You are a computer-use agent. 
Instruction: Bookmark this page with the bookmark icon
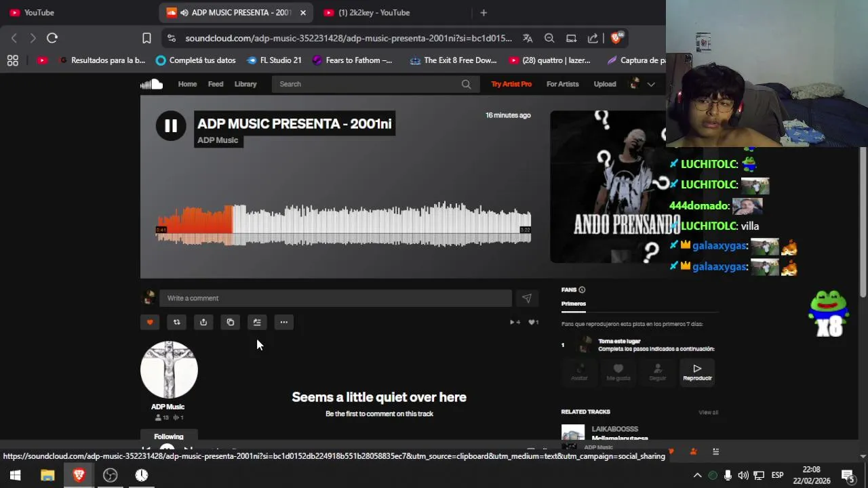click(x=146, y=39)
